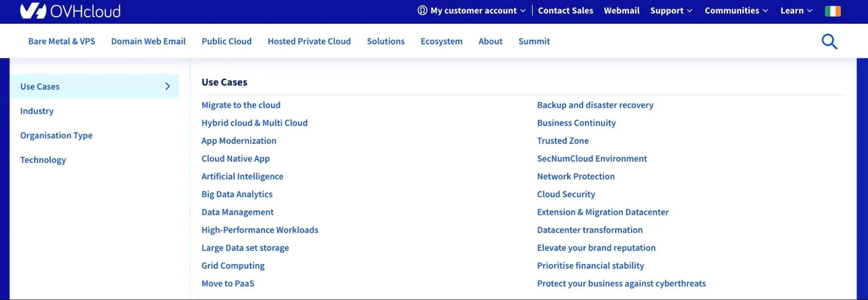Open High-Performance Workloads link
The image size is (868, 300).
(260, 230)
